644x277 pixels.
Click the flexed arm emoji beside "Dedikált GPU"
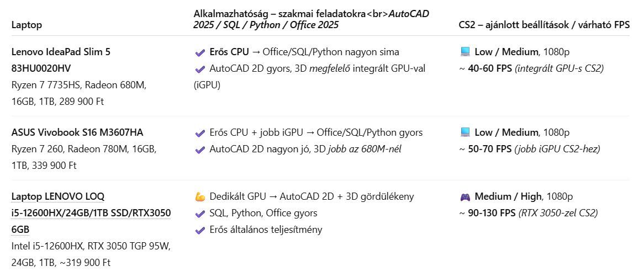click(x=200, y=197)
